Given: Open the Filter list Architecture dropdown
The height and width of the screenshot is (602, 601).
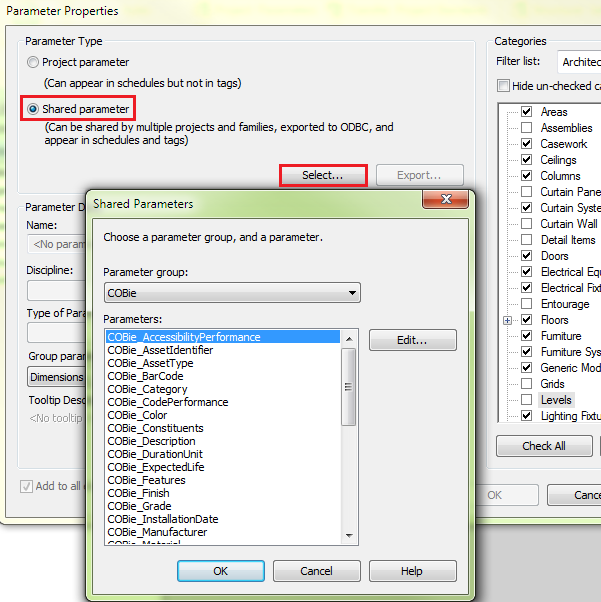Looking at the screenshot, I should 579,62.
